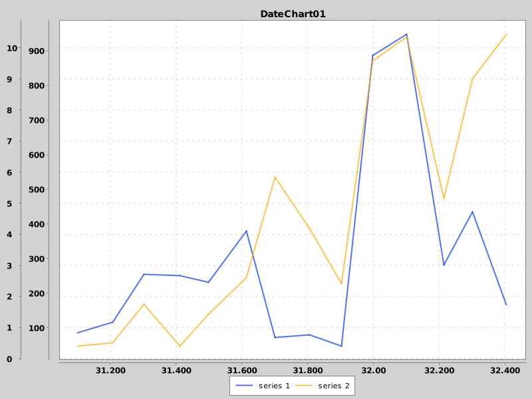The height and width of the screenshot is (399, 532).
Task: Click the blue series 1 peak near 32.100
Action: [406, 35]
